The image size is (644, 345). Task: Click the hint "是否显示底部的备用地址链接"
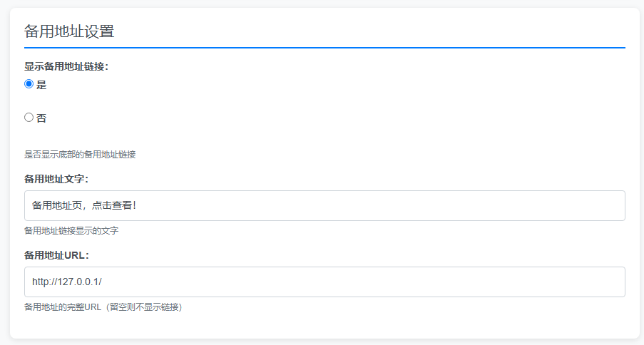click(80, 154)
